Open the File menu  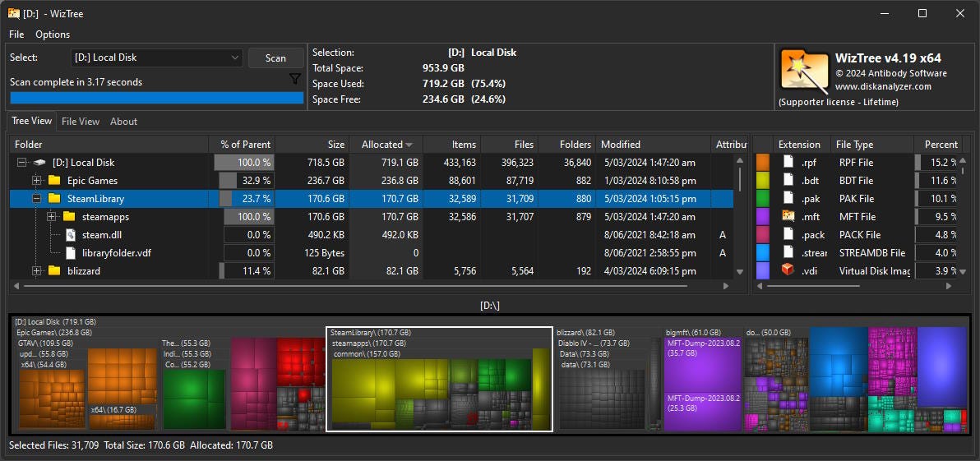tap(17, 35)
